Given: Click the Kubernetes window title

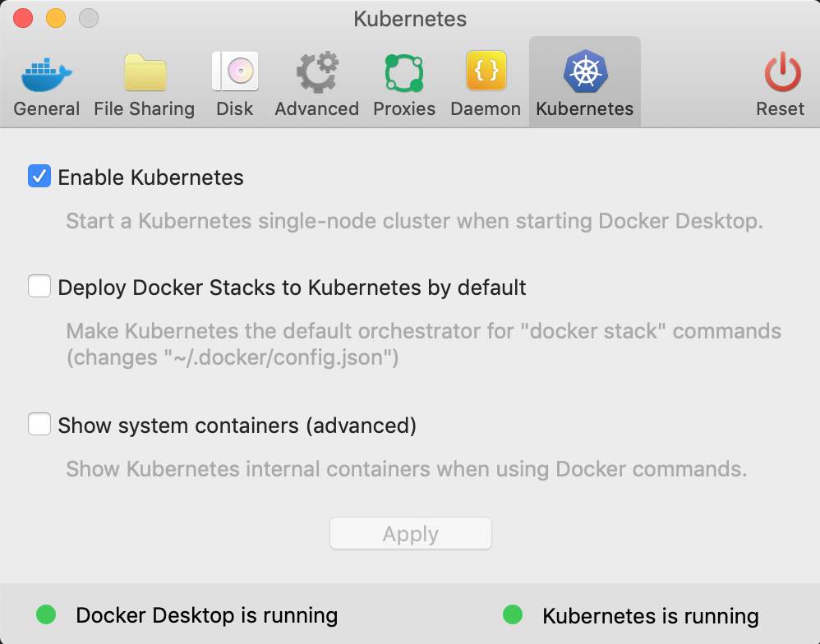Looking at the screenshot, I should (410, 19).
